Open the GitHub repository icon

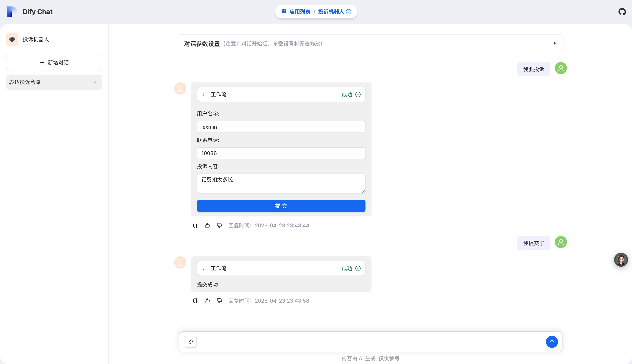point(622,11)
